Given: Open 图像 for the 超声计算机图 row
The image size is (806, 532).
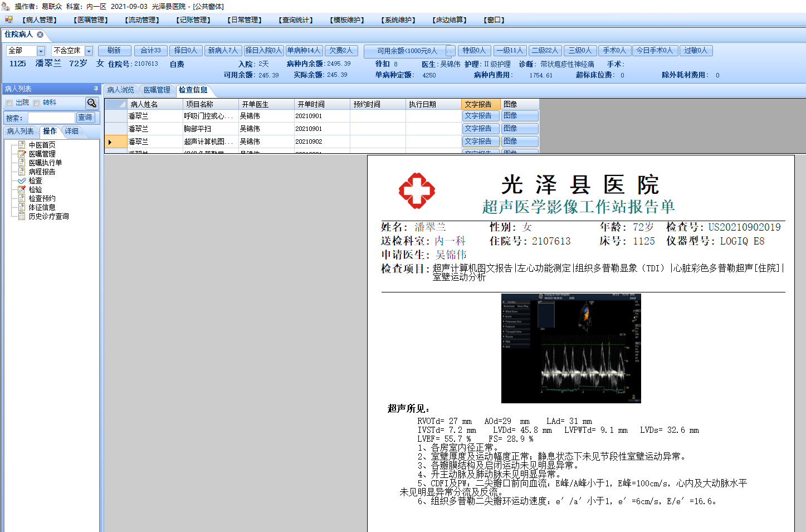Looking at the screenshot, I should (520, 141).
